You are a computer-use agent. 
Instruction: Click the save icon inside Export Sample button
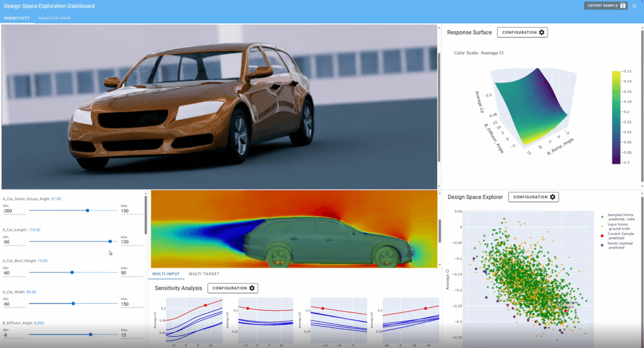coord(624,5)
